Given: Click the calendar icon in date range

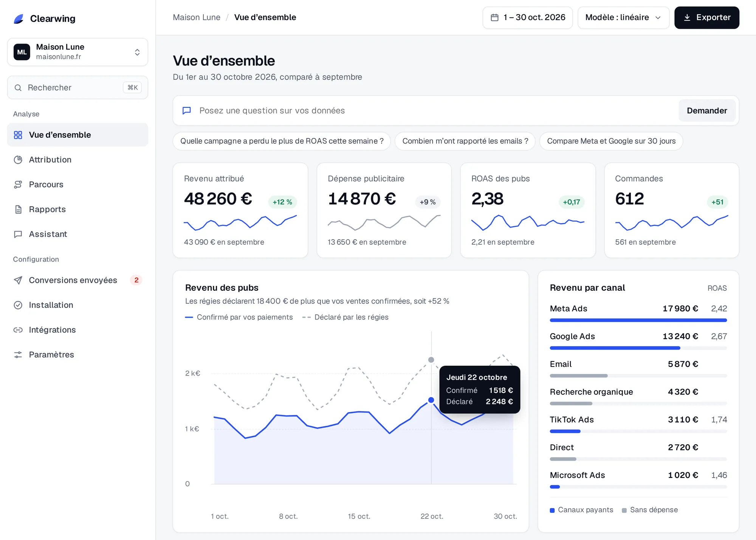Looking at the screenshot, I should 494,17.
